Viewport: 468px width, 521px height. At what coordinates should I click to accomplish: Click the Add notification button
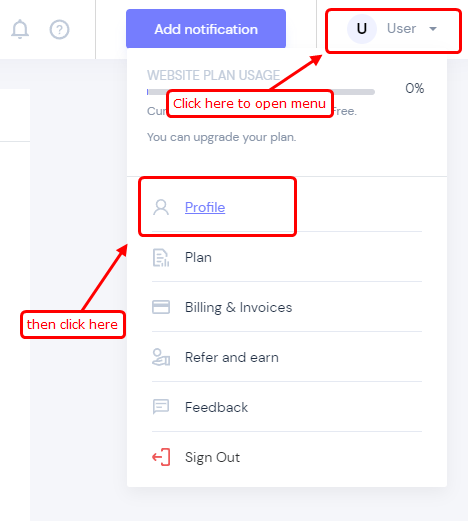[x=206, y=29]
